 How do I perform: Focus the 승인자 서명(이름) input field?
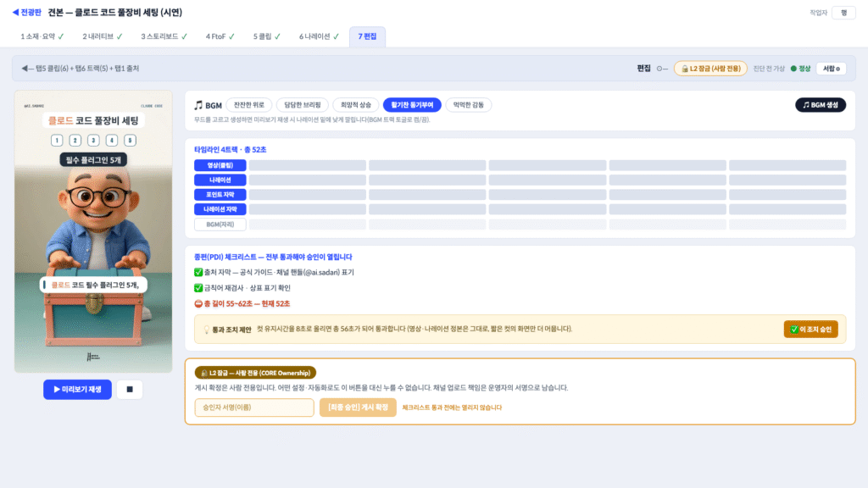click(254, 408)
